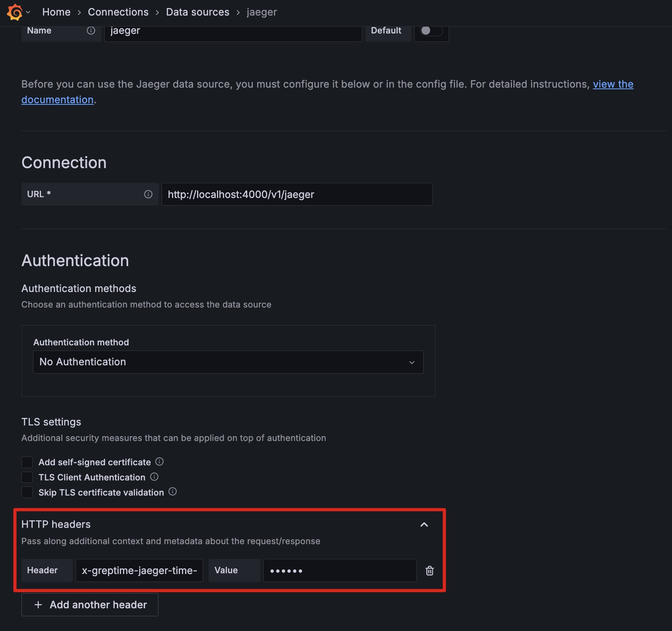Open Data sources from breadcrumb
672x631 pixels.
(x=197, y=12)
